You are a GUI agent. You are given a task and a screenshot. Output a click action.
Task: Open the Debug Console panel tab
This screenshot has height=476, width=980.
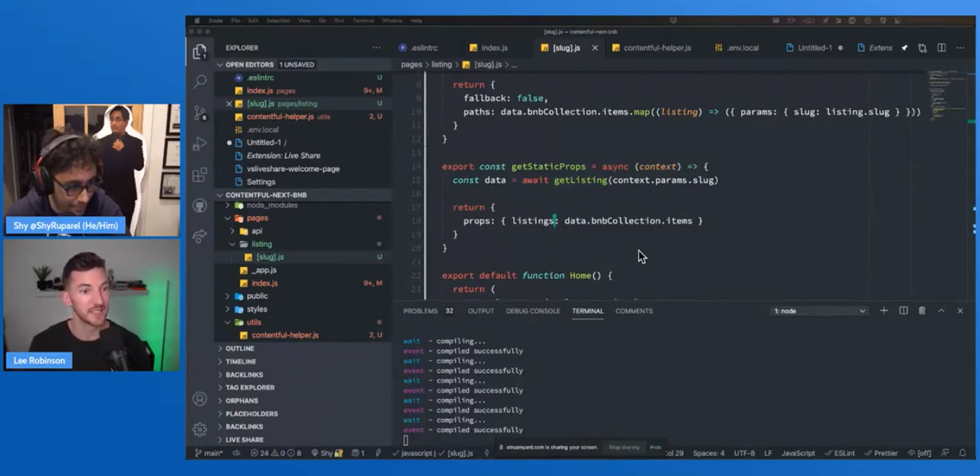click(x=532, y=311)
